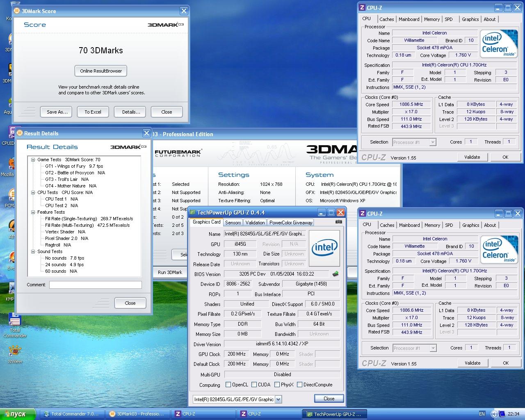Click the Result Details window title icon
The width and height of the screenshot is (525, 420).
point(19,133)
